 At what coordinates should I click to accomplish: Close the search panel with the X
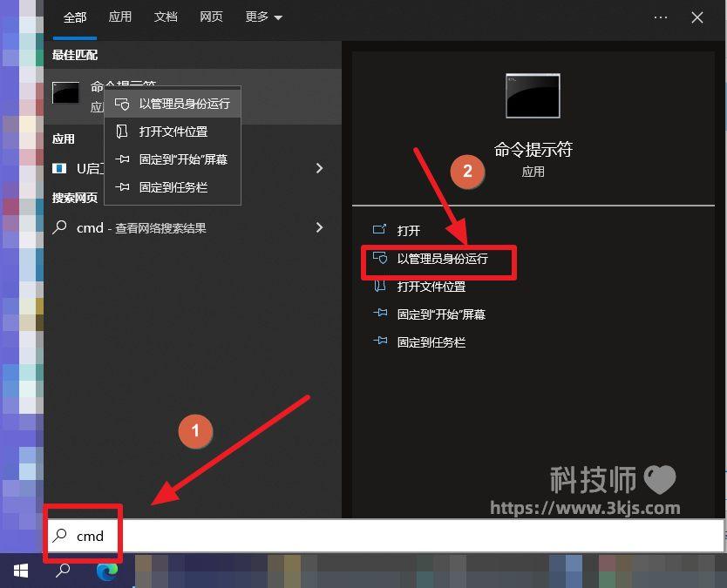point(696,17)
